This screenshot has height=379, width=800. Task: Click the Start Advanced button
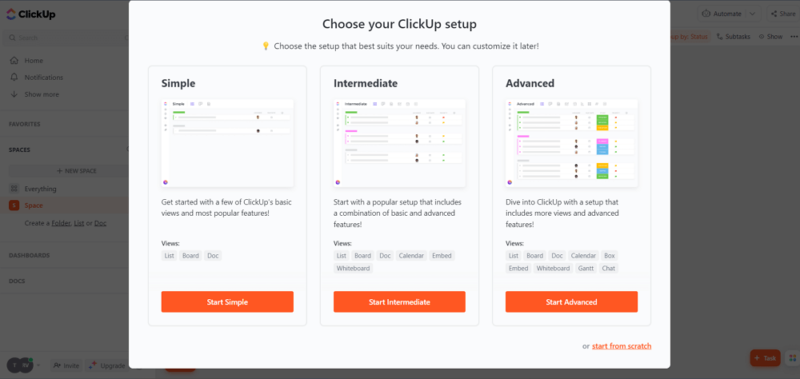tap(571, 302)
